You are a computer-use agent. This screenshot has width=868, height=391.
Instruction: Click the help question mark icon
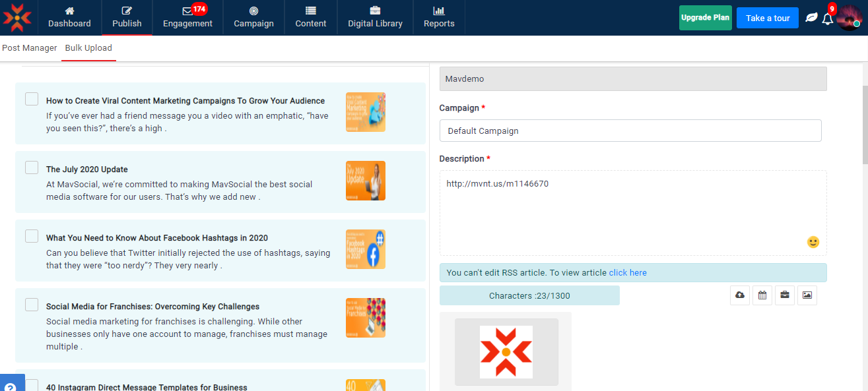coord(10,385)
